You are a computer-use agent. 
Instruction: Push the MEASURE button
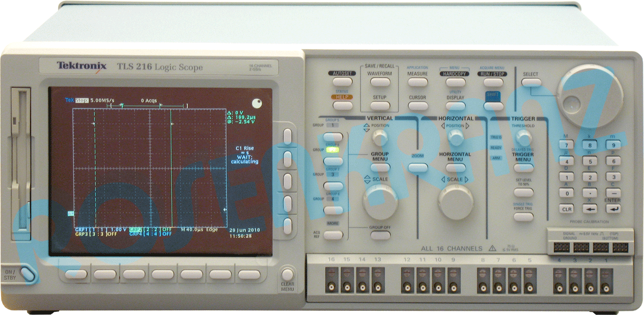point(417,82)
